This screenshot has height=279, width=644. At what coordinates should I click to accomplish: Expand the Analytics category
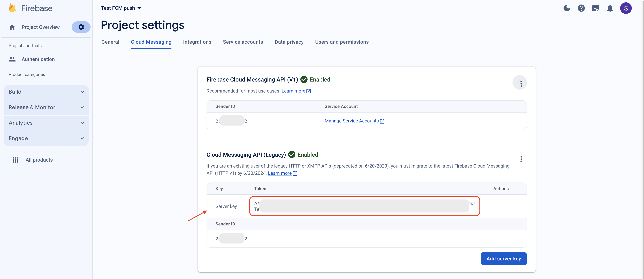[x=46, y=123]
